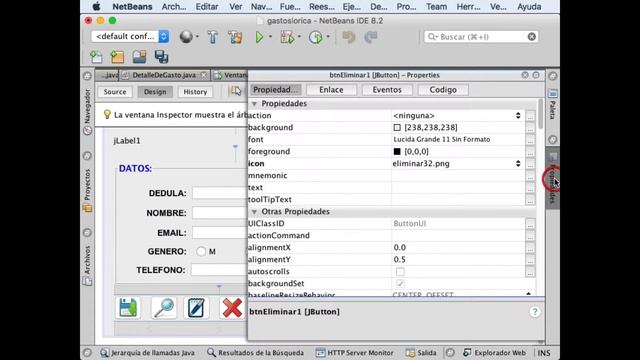Open the Ayuda menu
This screenshot has width=640, height=360.
click(529, 7)
